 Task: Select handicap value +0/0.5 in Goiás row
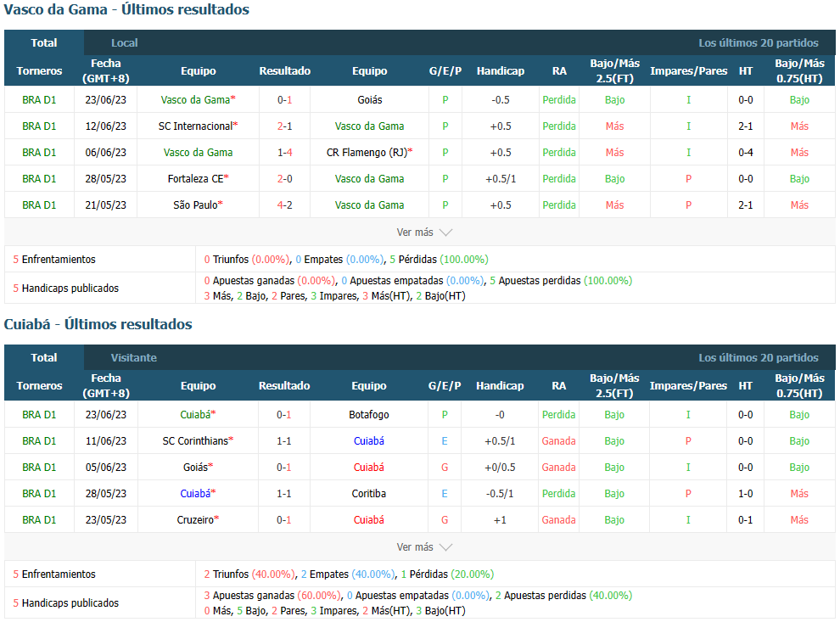point(500,468)
